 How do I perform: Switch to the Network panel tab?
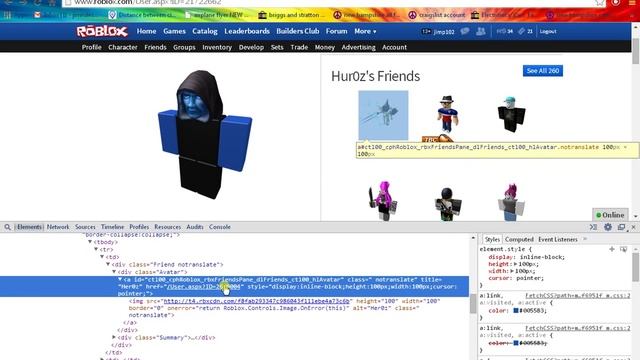coord(58,227)
